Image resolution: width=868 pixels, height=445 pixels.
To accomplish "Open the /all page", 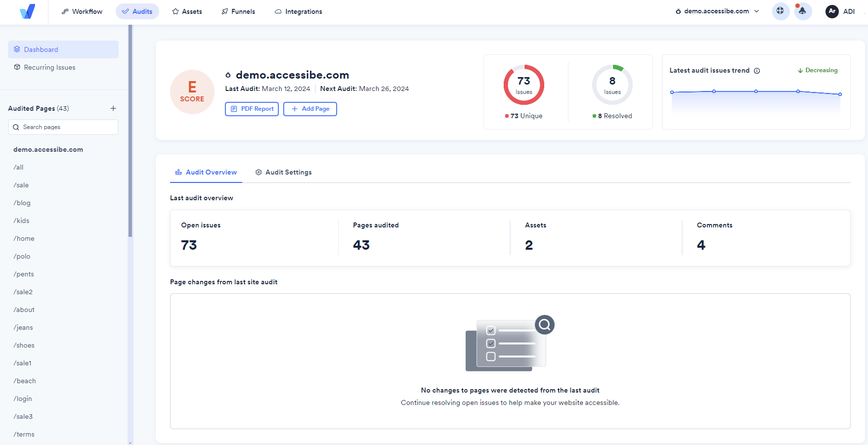I will 18,167.
